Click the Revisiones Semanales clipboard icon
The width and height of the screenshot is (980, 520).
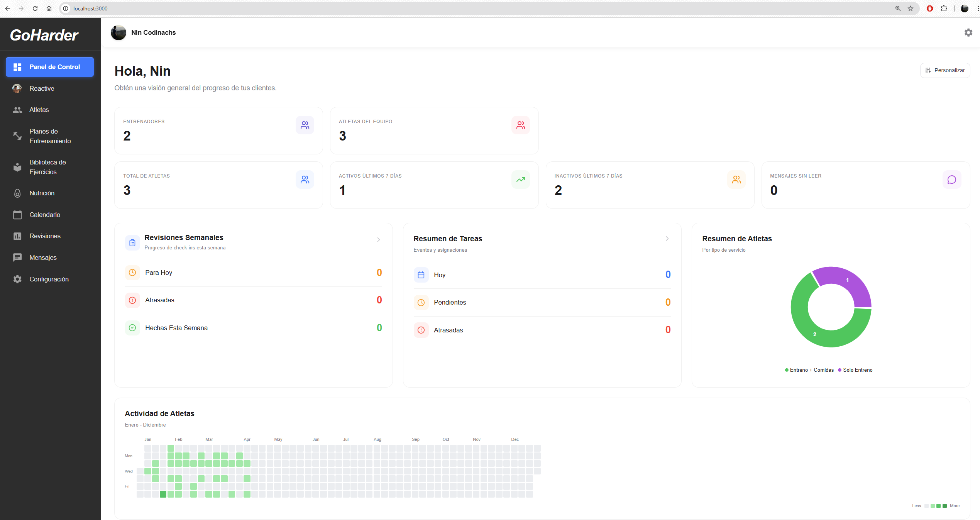[x=132, y=243]
